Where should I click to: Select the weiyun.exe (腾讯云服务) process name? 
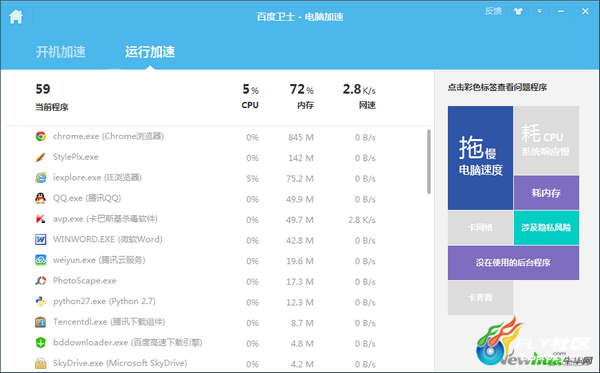99,260
